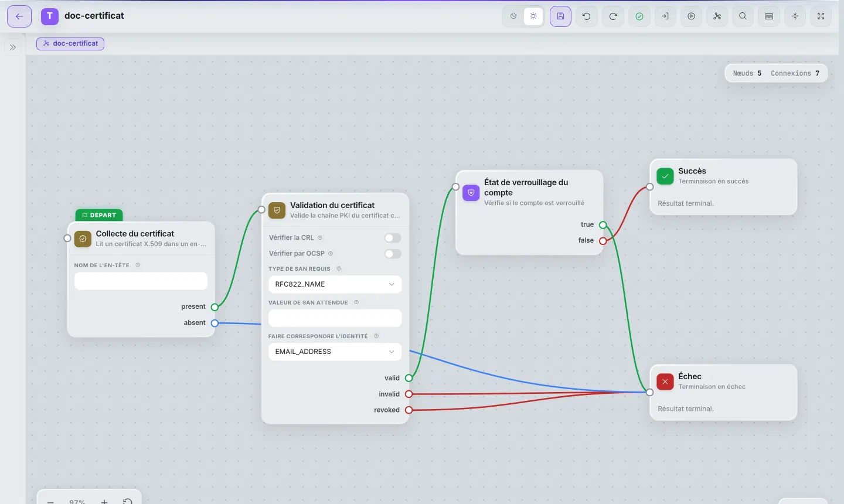This screenshot has height=504, width=844.
Task: Click info icon next to Type de SAN requis
Action: [339, 268]
